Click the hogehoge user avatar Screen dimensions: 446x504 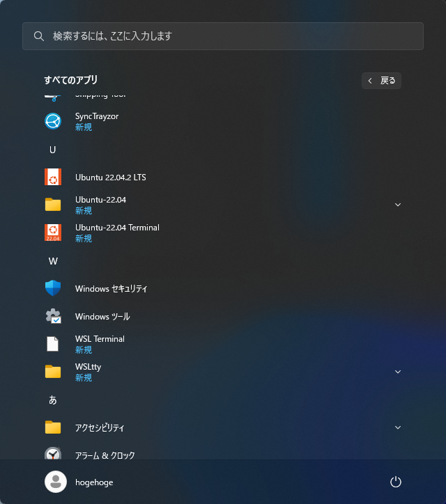coord(56,482)
